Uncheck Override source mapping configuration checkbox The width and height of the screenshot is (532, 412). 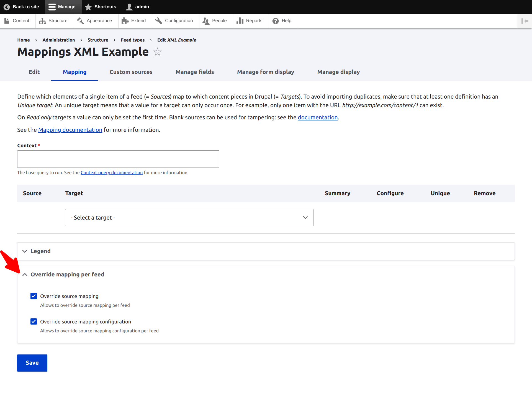click(34, 321)
